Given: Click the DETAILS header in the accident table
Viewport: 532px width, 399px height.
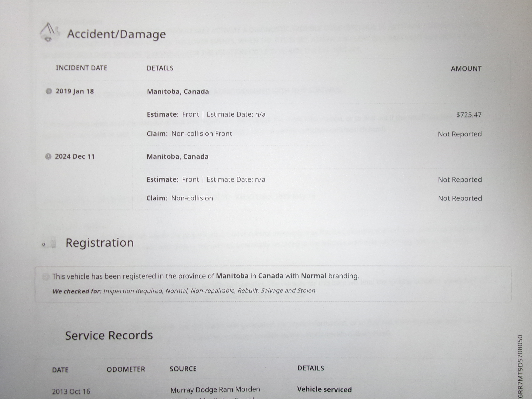Looking at the screenshot, I should click(x=160, y=68).
